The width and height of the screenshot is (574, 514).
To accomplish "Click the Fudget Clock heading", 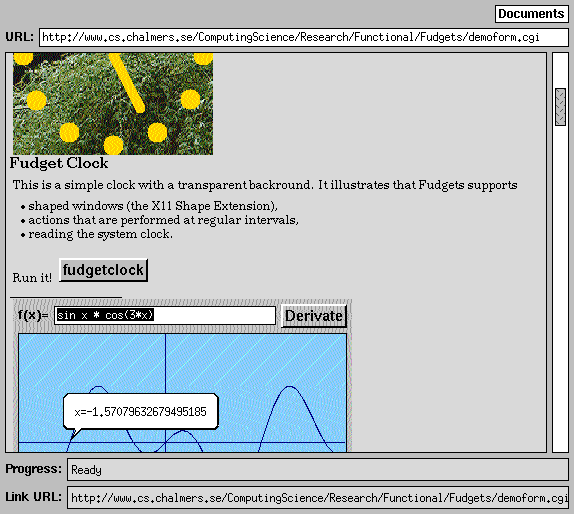I will click(59, 163).
